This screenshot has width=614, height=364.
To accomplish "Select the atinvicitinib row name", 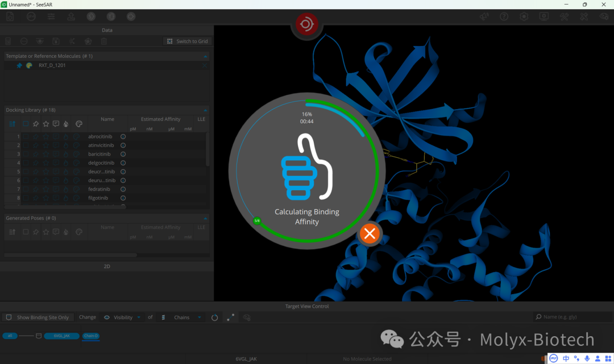I will (101, 145).
